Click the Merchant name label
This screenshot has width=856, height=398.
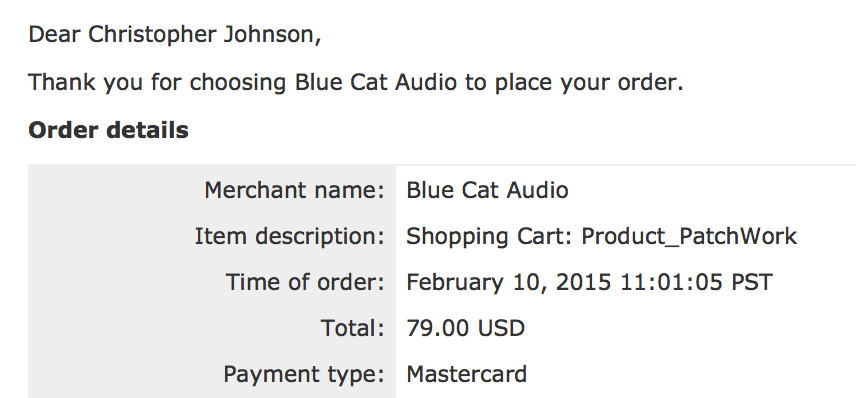[x=294, y=191]
